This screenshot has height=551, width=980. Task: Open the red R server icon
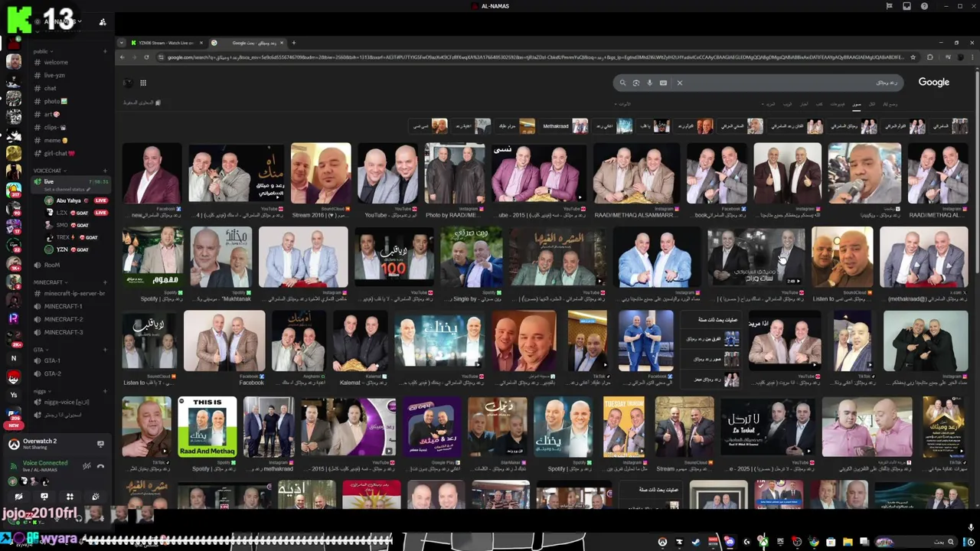(x=13, y=318)
